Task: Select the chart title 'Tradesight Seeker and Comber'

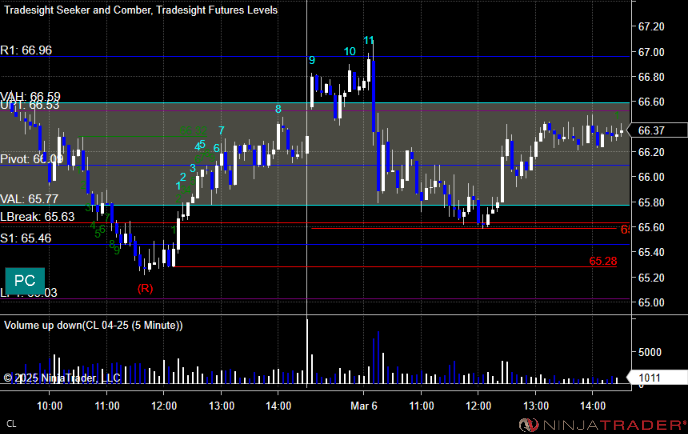Action: point(77,10)
